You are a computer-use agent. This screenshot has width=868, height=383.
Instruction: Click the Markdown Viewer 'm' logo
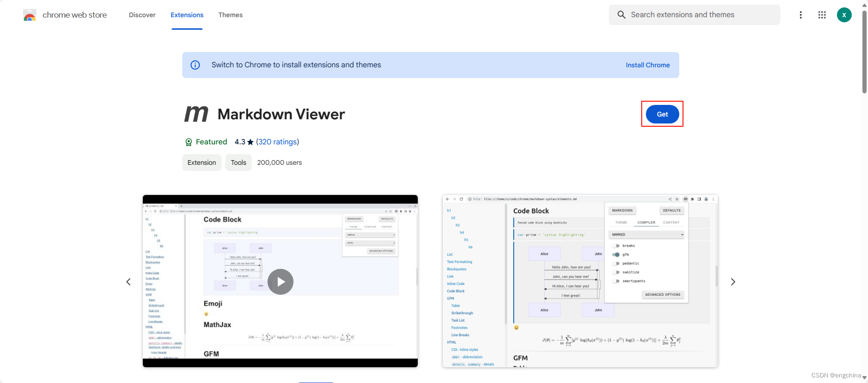pyautogui.click(x=196, y=114)
